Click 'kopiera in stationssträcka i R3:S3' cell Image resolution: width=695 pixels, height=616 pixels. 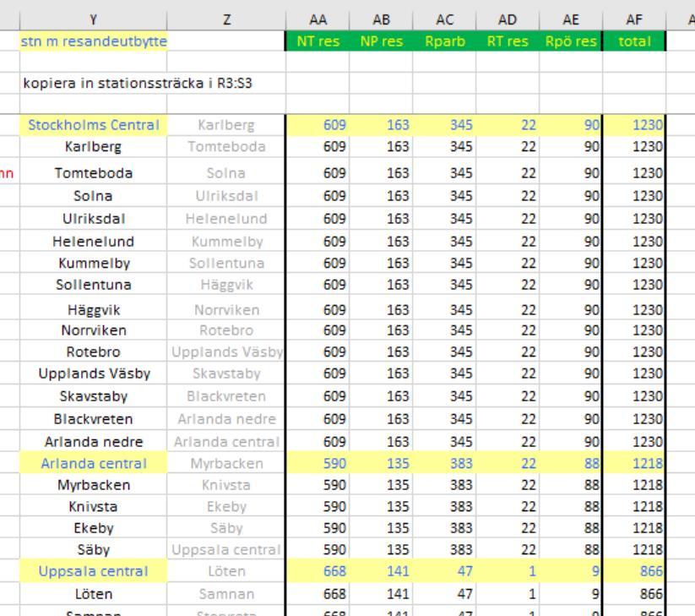point(138,83)
